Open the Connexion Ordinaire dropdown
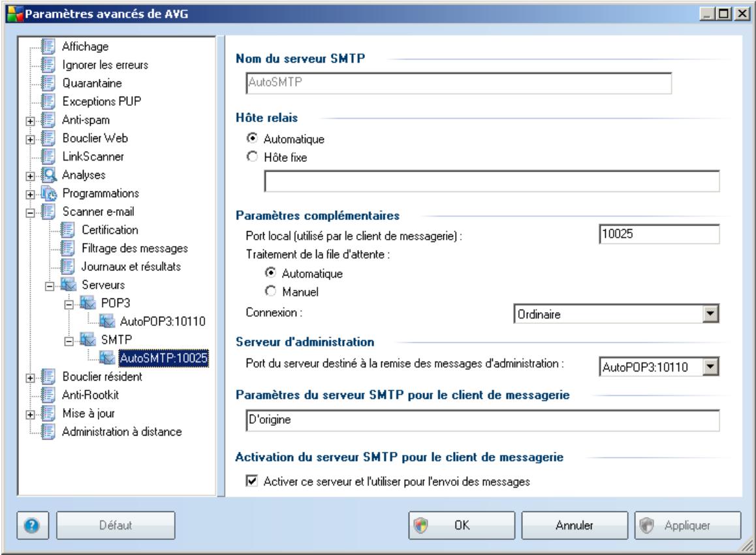 tap(710, 314)
